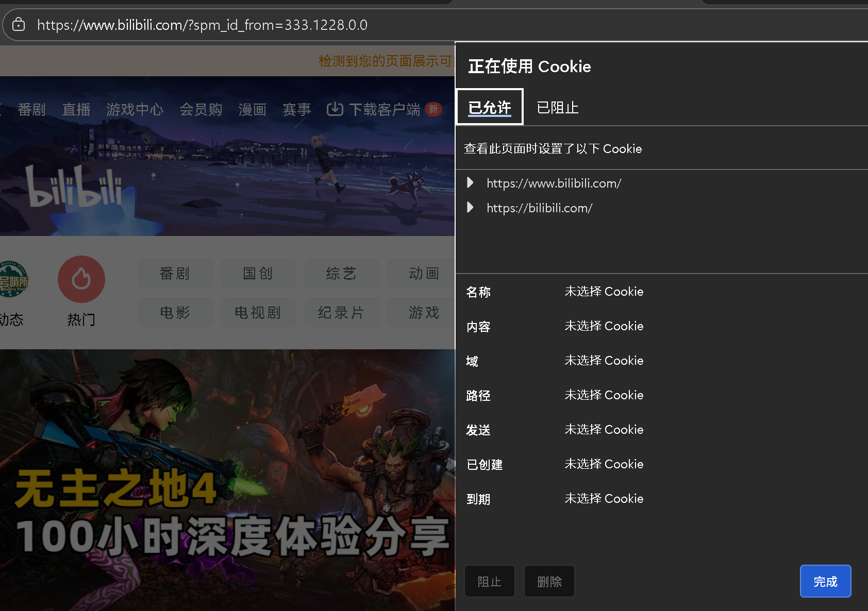Select the 纪录片 category button
This screenshot has height=611, width=868.
[342, 312]
